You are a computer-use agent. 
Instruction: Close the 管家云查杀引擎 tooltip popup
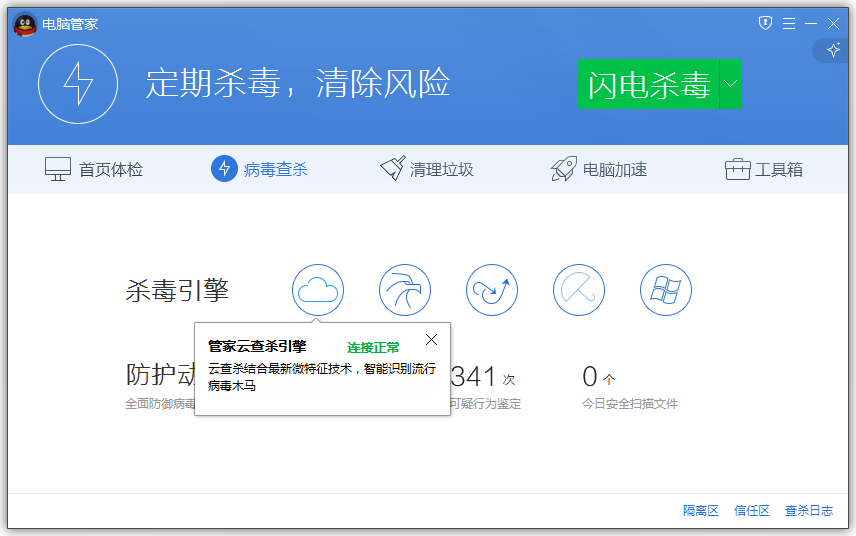click(431, 340)
